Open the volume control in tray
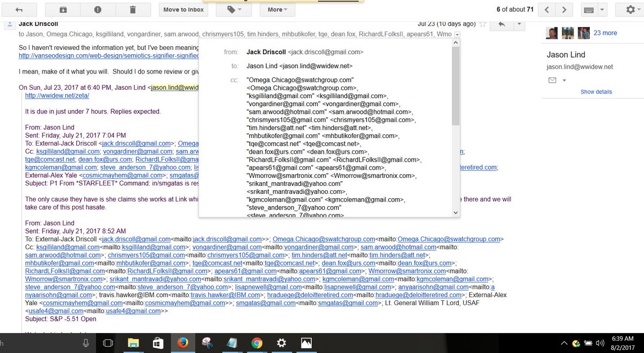The width and height of the screenshot is (644, 353). coord(601,343)
